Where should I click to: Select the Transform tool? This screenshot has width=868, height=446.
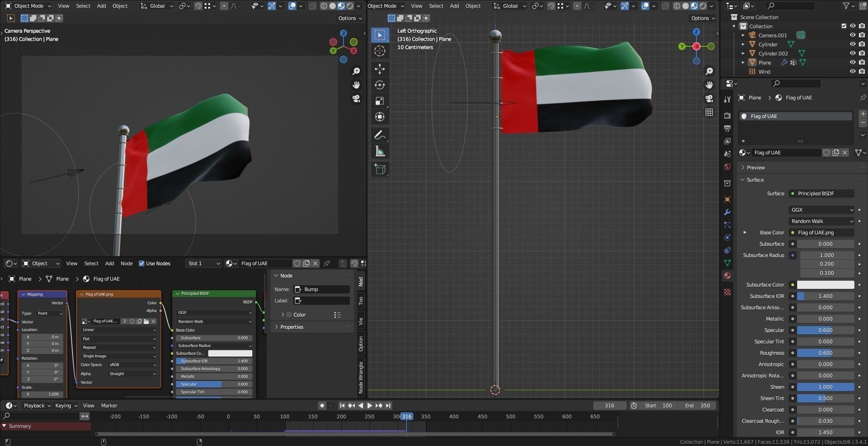coord(380,117)
